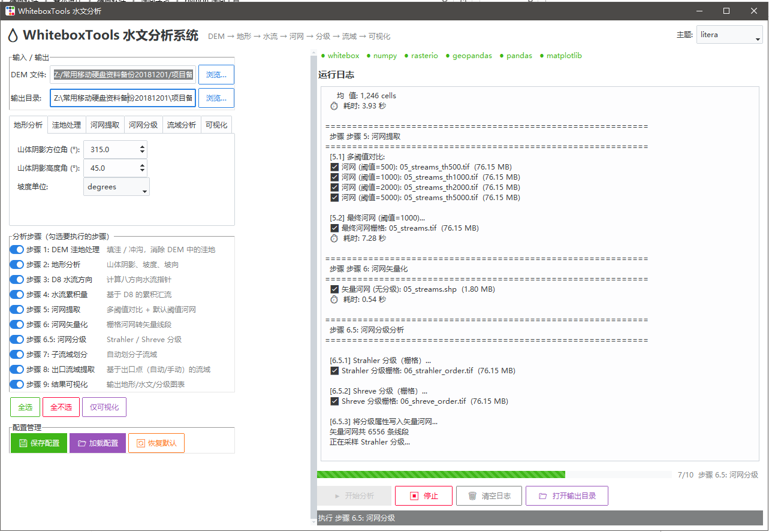The height and width of the screenshot is (532, 769).
Task: Click the WhiteboxTools app icon in title bar
Action: pos(10,11)
